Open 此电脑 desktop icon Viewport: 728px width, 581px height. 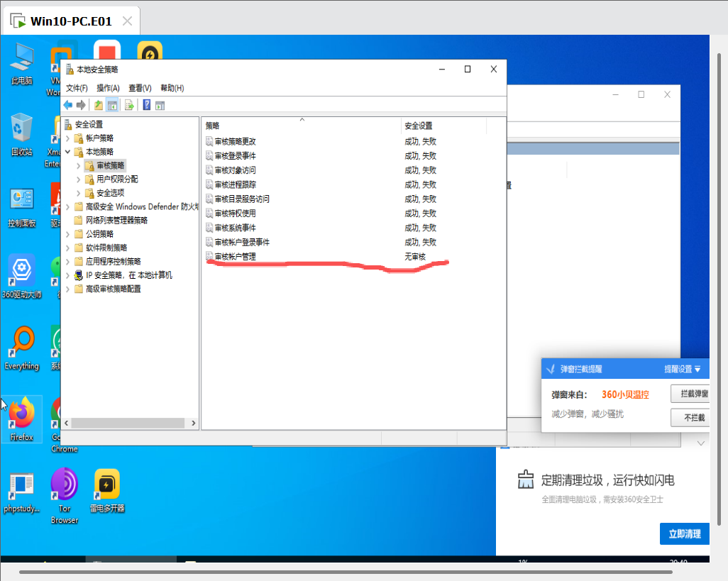point(22,64)
